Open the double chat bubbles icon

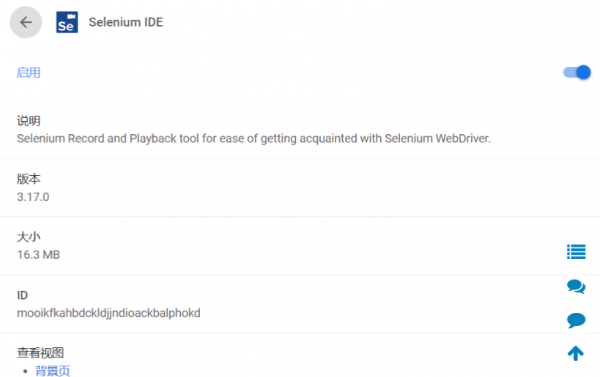(x=576, y=286)
